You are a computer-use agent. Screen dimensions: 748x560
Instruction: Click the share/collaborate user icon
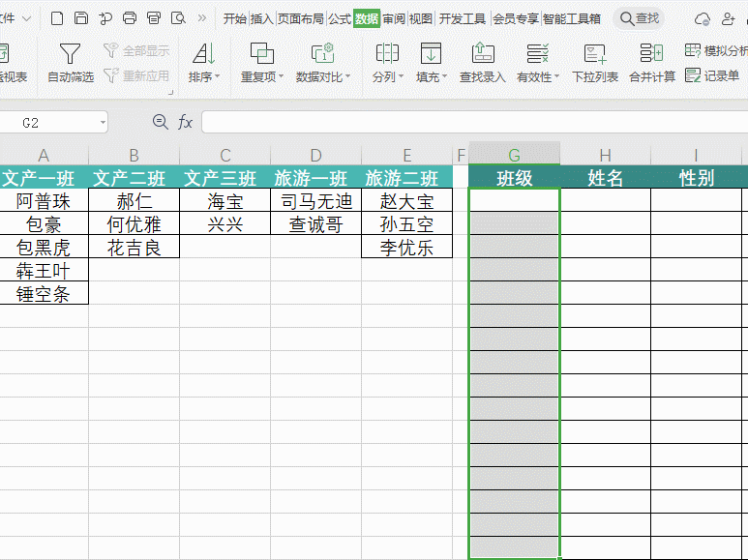[728, 19]
